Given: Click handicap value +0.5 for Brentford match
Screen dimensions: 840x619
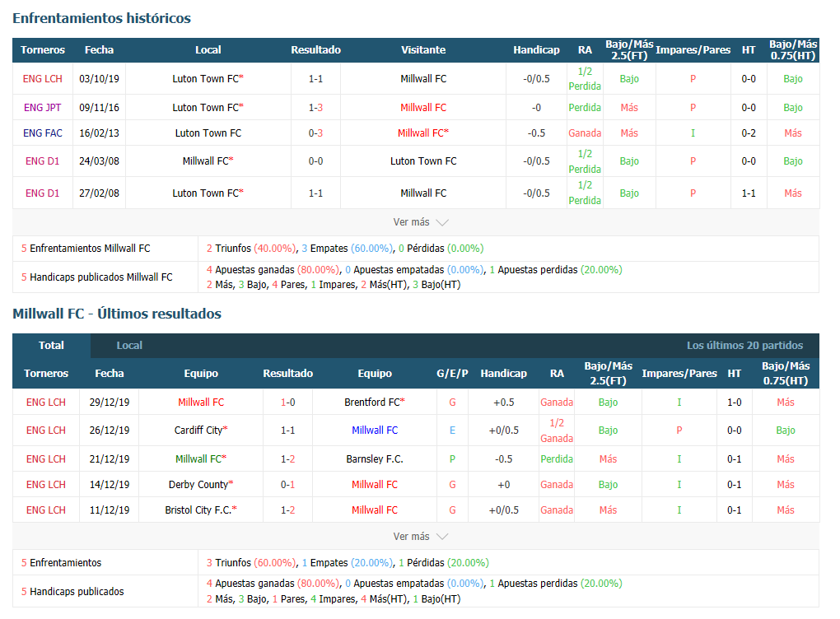Looking at the screenshot, I should click(503, 403).
